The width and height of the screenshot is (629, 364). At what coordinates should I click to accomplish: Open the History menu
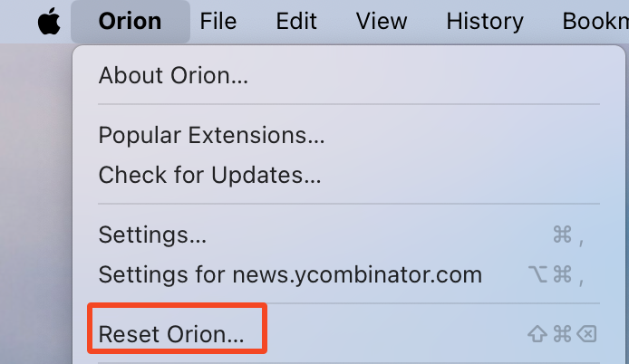(485, 22)
